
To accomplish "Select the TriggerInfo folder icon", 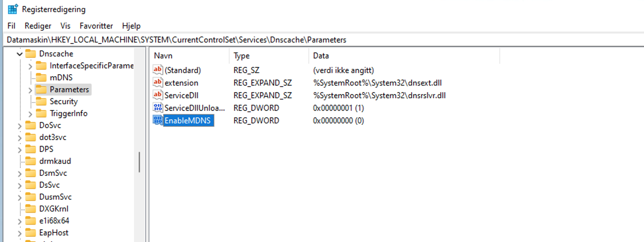I will coord(41,113).
